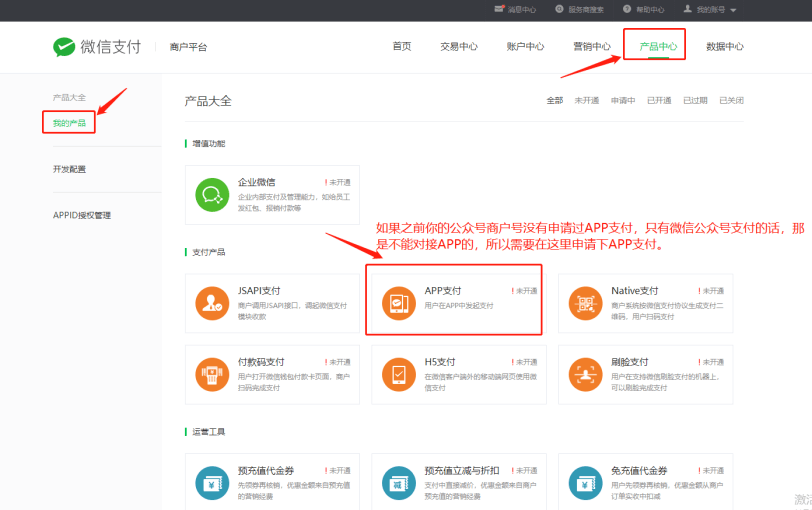Click the 商户平台 header text
Screen dimensions: 812x510
(188, 47)
